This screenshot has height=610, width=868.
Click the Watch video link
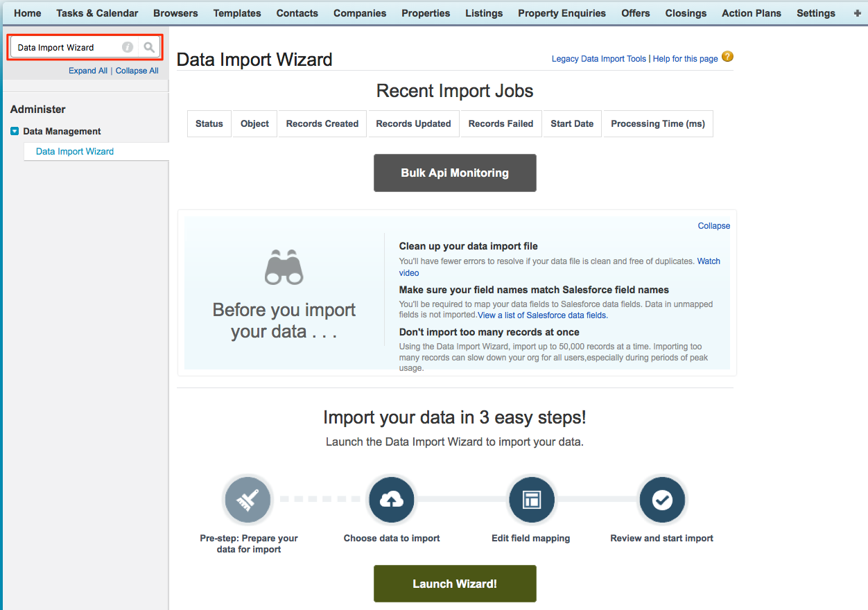(709, 261)
